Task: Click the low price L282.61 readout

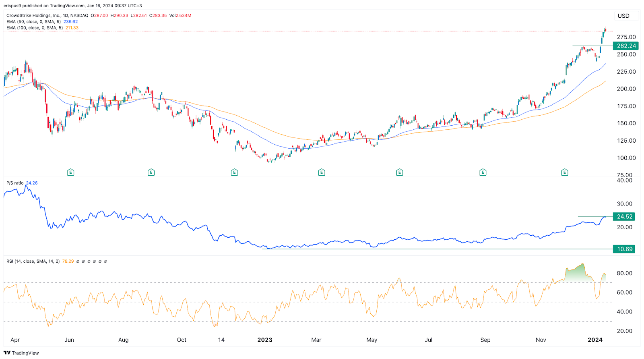Action: click(x=139, y=15)
